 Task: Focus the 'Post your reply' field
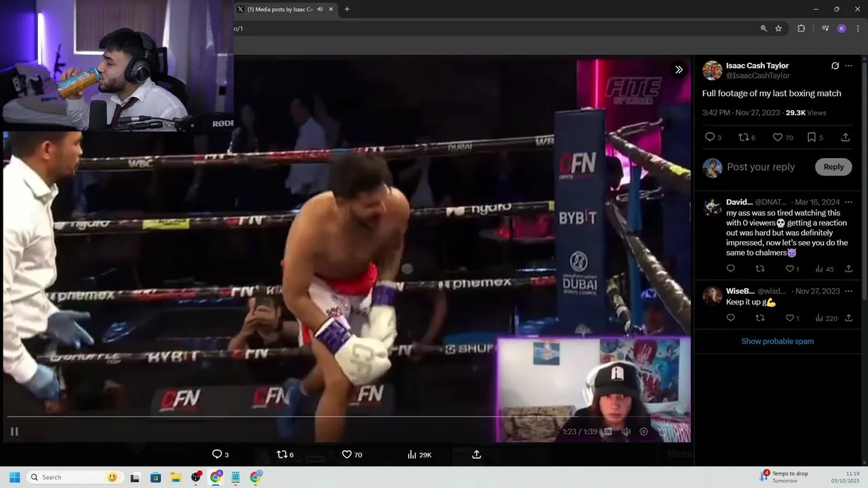point(761,167)
